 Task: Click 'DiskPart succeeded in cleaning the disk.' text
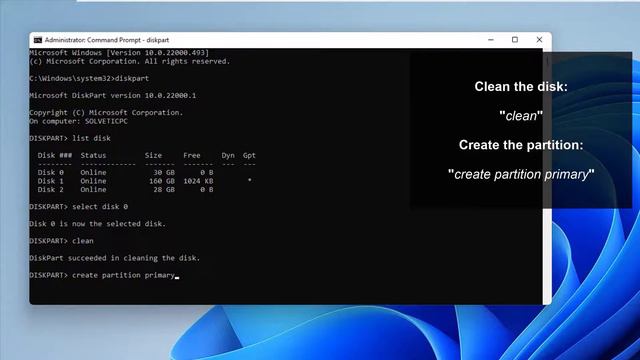115,258
